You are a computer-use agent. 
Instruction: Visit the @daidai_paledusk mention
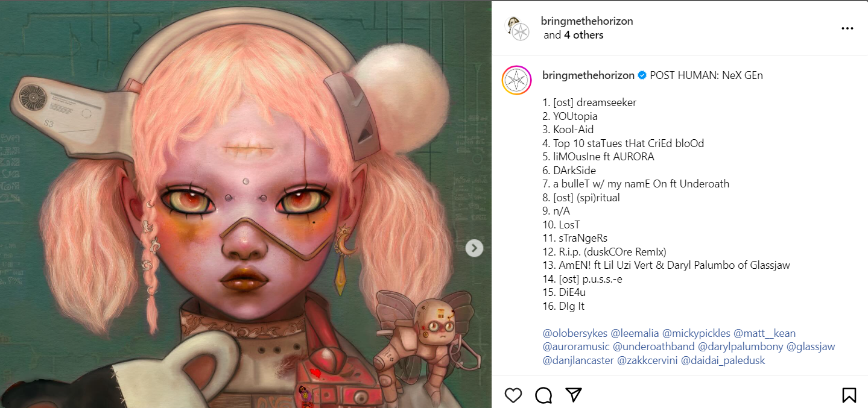(x=723, y=360)
